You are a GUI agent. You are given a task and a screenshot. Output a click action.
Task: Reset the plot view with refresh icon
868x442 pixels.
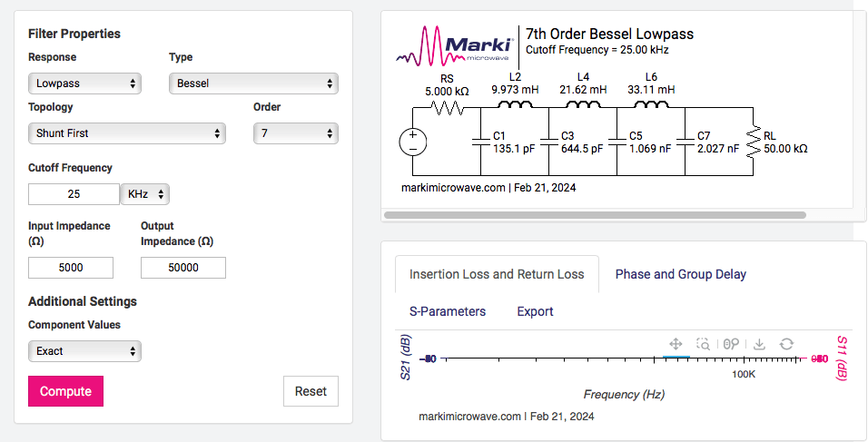787,344
